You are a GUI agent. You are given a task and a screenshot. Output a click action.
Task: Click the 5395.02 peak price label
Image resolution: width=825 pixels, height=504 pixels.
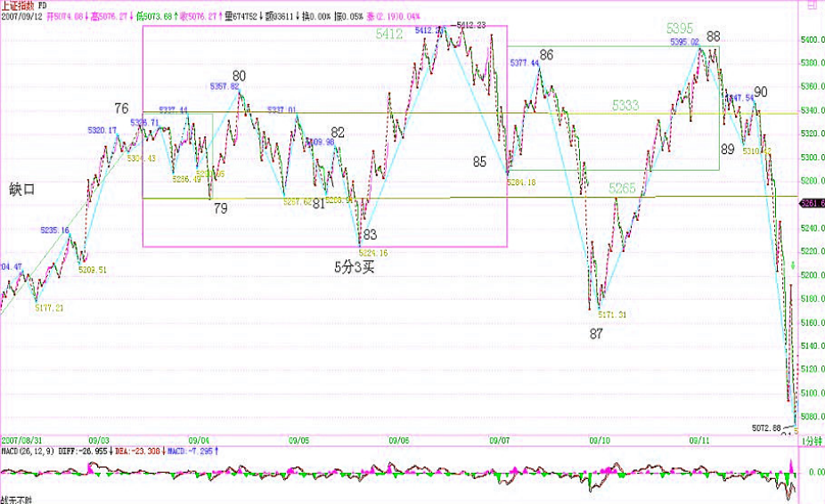point(684,42)
